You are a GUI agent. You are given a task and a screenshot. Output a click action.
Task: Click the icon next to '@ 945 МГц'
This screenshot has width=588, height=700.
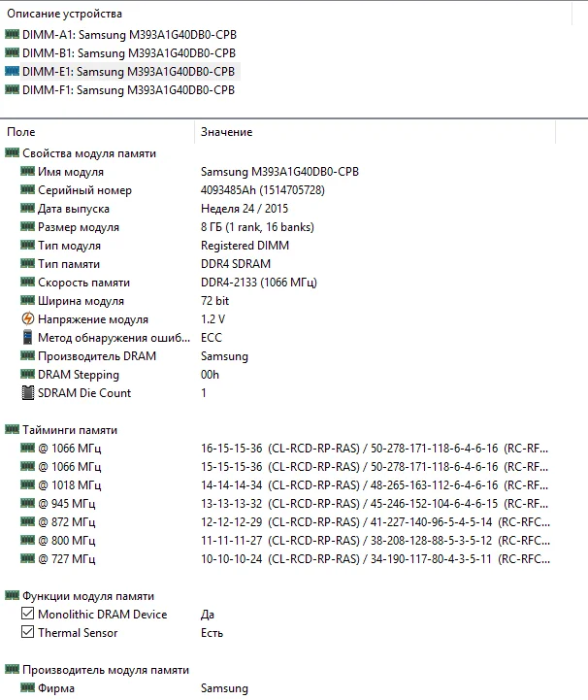pyautogui.click(x=28, y=503)
